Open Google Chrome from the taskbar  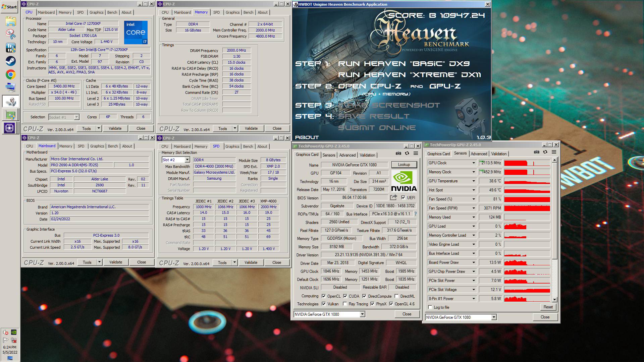pyautogui.click(x=10, y=74)
